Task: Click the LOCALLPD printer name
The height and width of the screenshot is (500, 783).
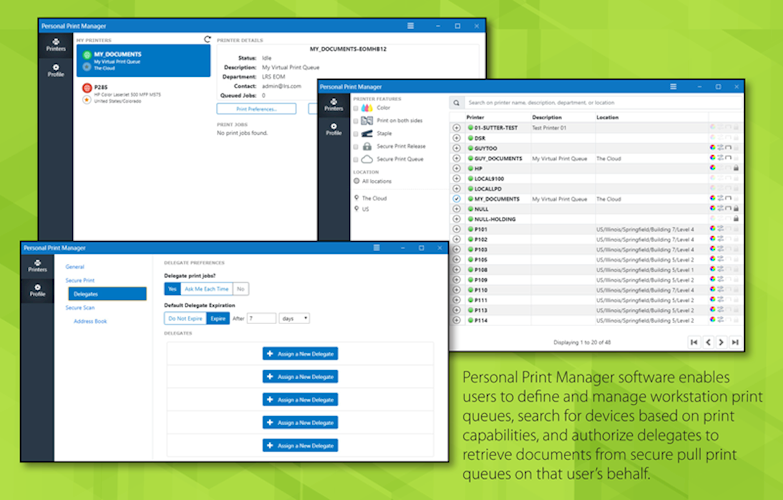Action: 488,189
